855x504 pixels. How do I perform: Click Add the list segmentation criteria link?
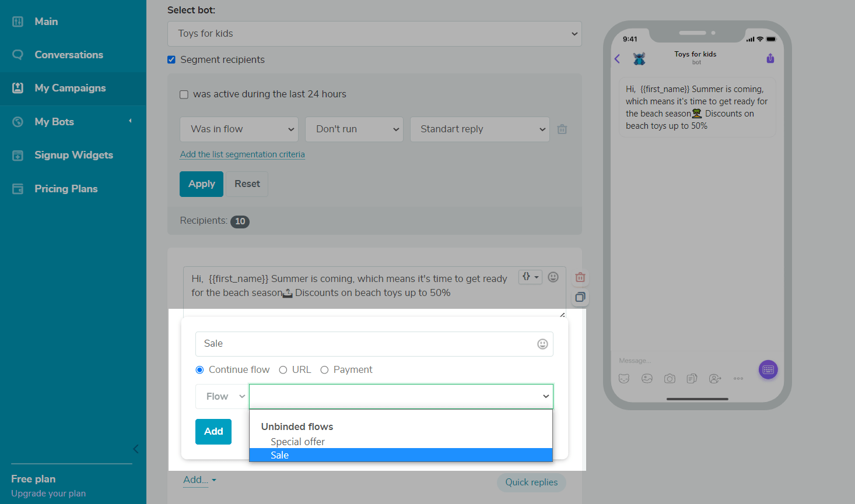242,154
